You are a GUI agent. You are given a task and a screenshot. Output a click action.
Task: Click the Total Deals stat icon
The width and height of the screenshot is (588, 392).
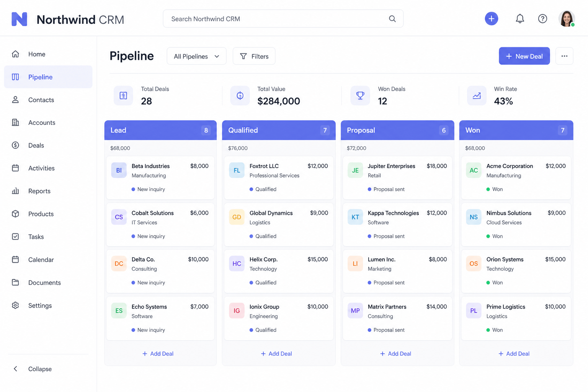point(123,96)
